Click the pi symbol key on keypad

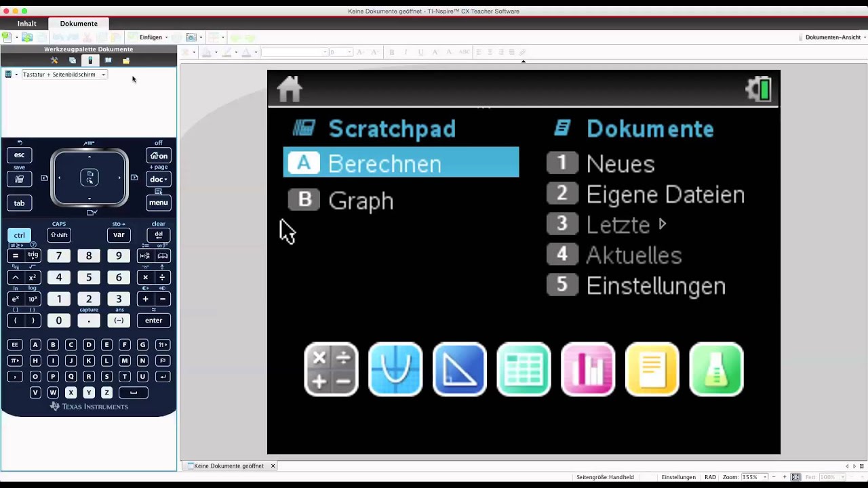[x=14, y=361]
